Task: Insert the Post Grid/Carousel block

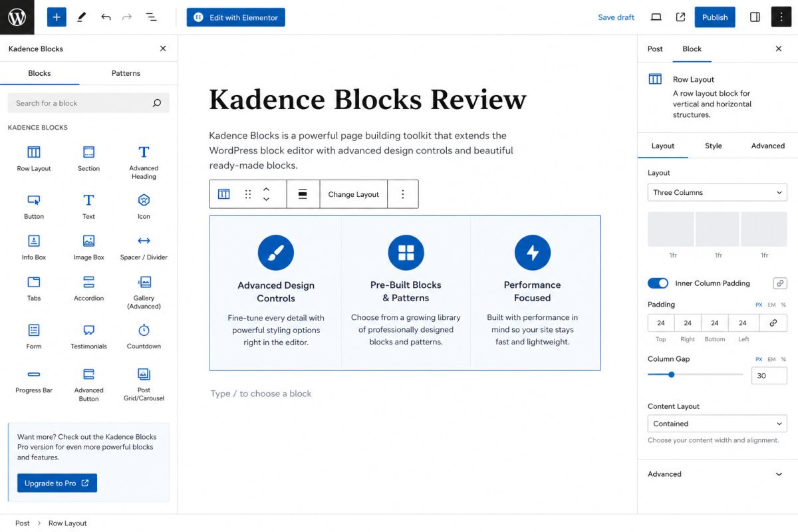Action: click(144, 384)
